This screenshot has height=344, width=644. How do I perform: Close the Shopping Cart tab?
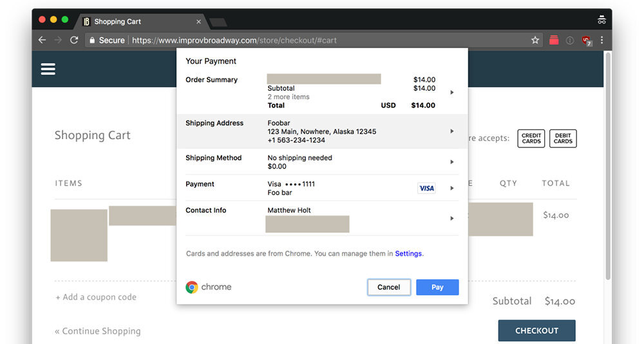[198, 21]
